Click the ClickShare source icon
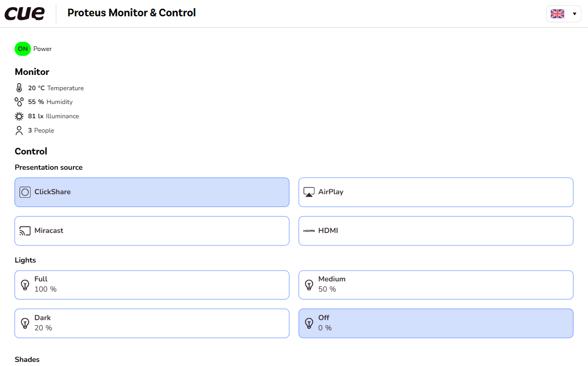This screenshot has width=588, height=366. (x=25, y=192)
